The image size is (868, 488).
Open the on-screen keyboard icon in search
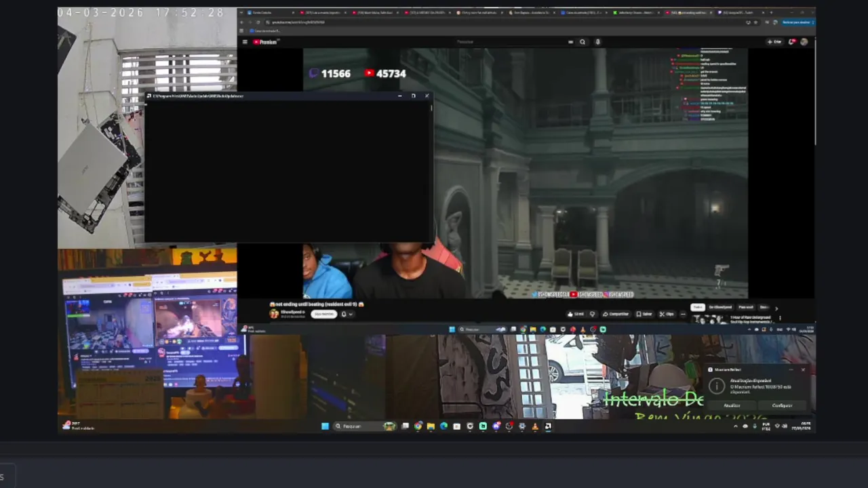point(570,42)
